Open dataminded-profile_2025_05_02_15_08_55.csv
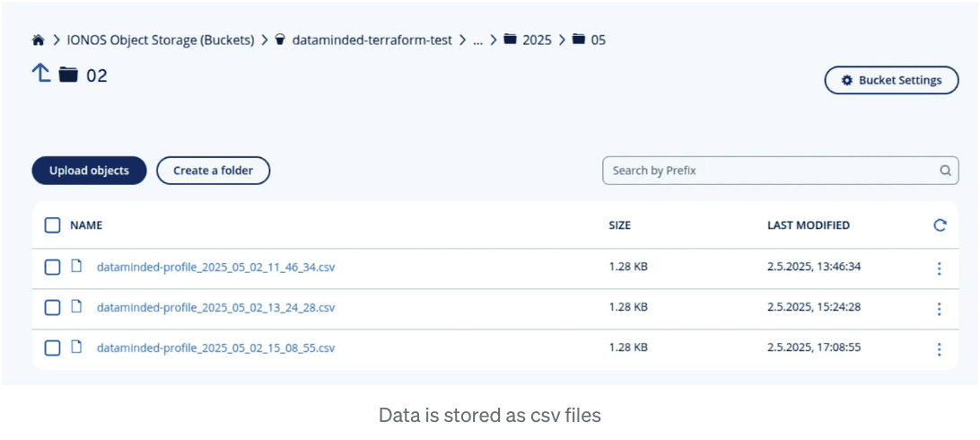Viewport: 980px width, 440px height. tap(215, 348)
